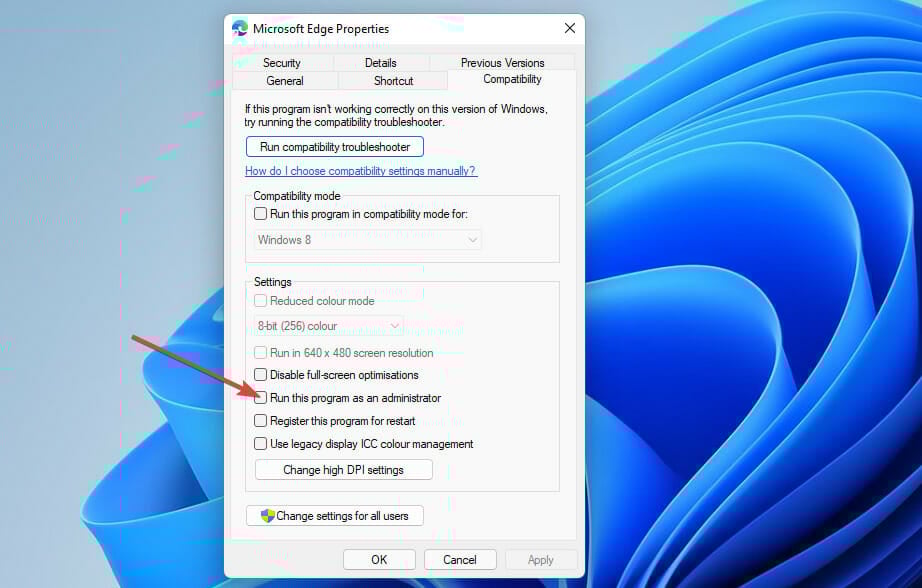
Task: Tick the Reduced colour mode checkbox
Action: [x=260, y=300]
